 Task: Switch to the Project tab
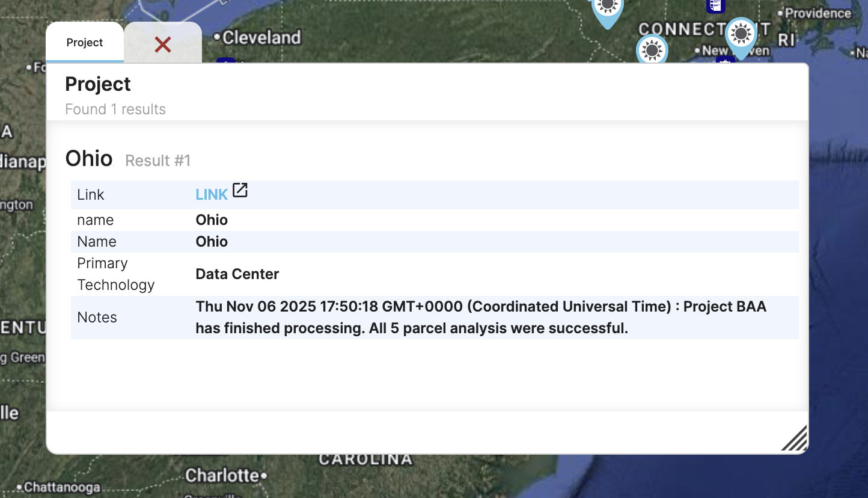pos(84,42)
